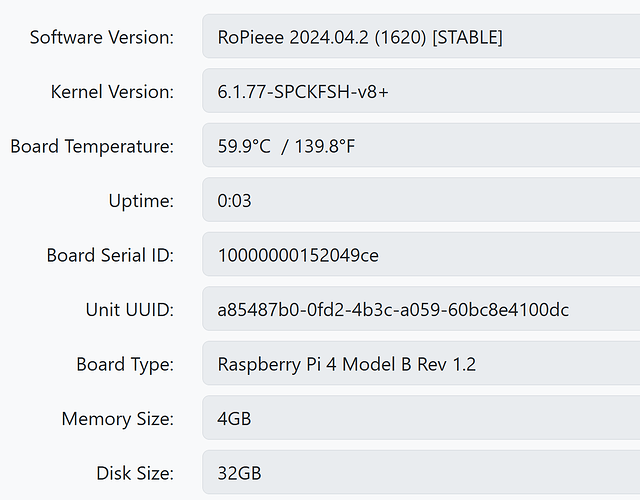Select the Unit UUID value field
The width and height of the screenshot is (640, 500).
(x=421, y=309)
